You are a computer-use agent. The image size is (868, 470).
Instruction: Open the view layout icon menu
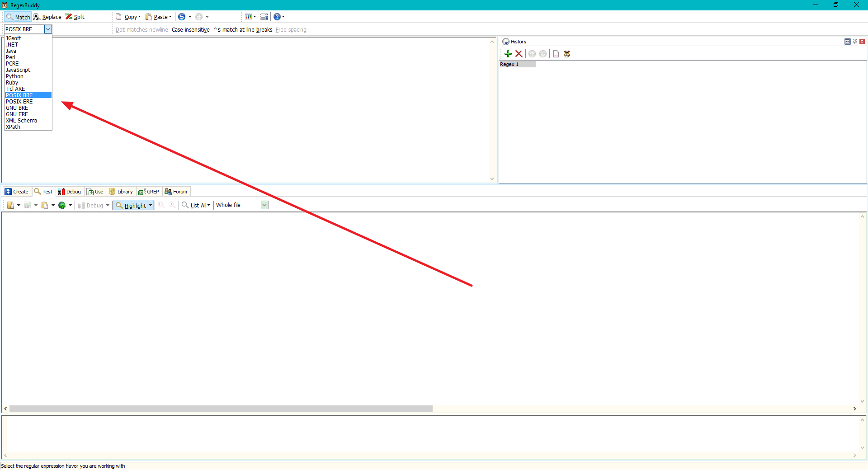[x=250, y=17]
